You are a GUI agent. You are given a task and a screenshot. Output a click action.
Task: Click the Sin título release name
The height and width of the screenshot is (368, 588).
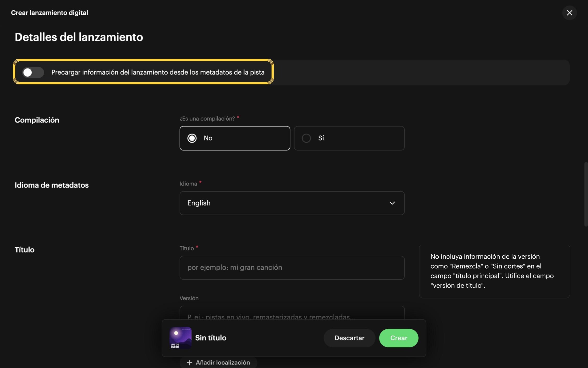211,338
